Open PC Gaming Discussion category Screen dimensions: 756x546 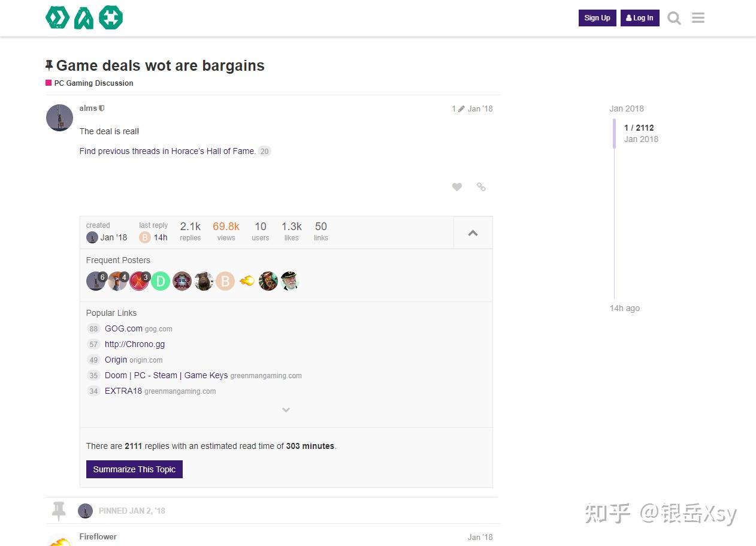point(93,83)
